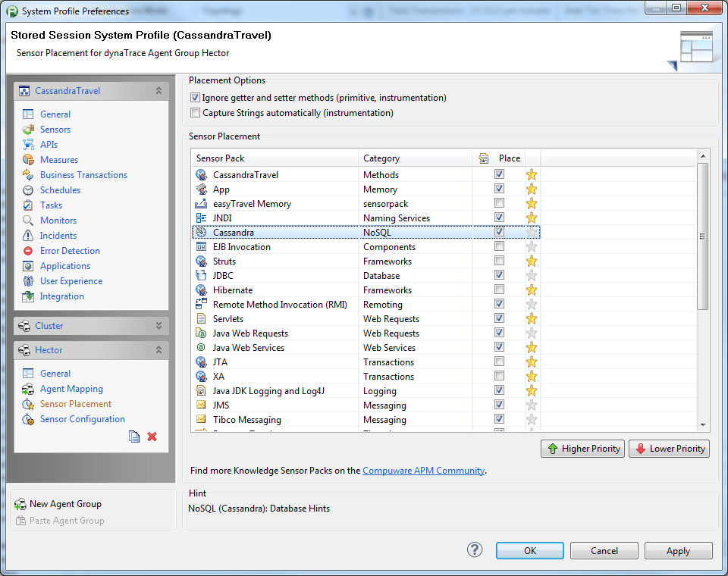Toggle favorite star for Servlets row
The height and width of the screenshot is (576, 728).
click(x=532, y=318)
